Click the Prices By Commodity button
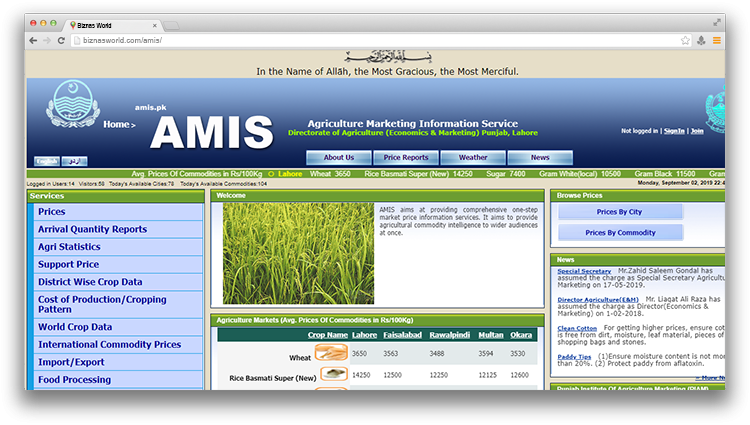This screenshot has width=750, height=425. (x=620, y=233)
